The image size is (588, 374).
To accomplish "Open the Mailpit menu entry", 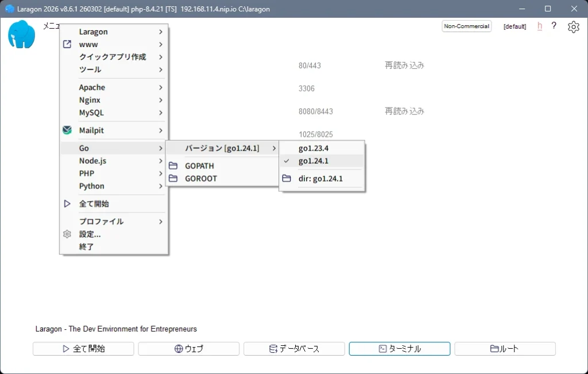I will 113,130.
